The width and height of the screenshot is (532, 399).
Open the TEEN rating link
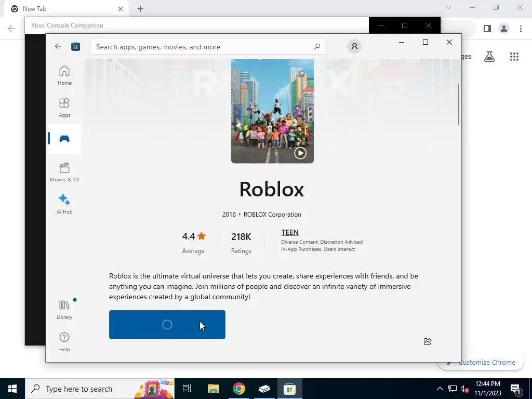tap(290, 232)
